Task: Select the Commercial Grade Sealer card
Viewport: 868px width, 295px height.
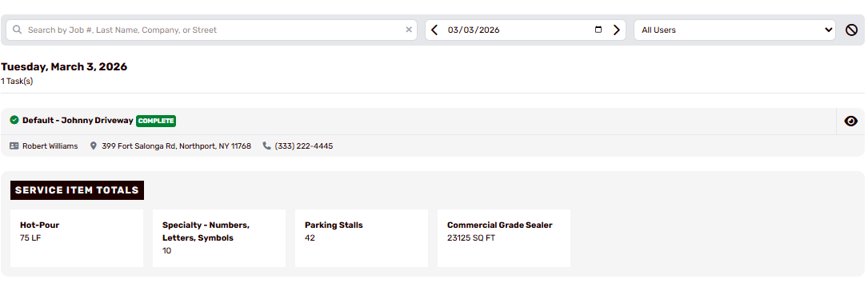Action: click(x=504, y=238)
